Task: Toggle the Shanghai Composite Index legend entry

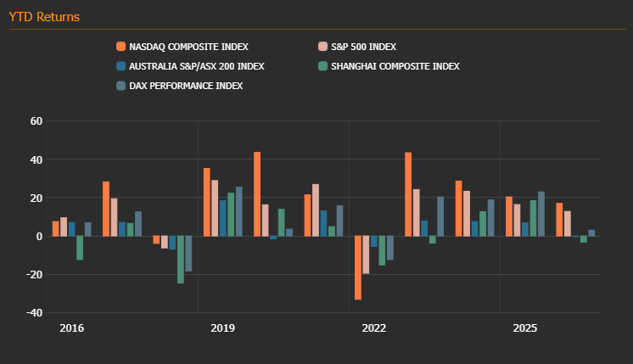Action: [389, 66]
